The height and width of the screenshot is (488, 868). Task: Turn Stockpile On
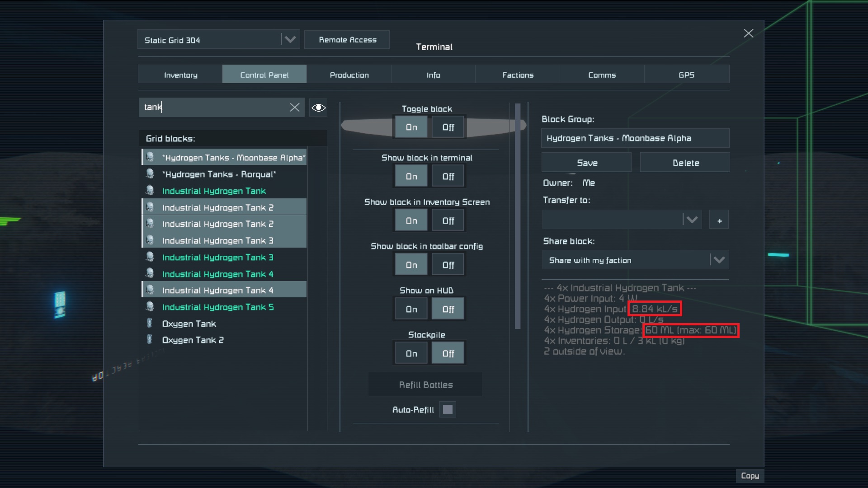click(x=411, y=353)
